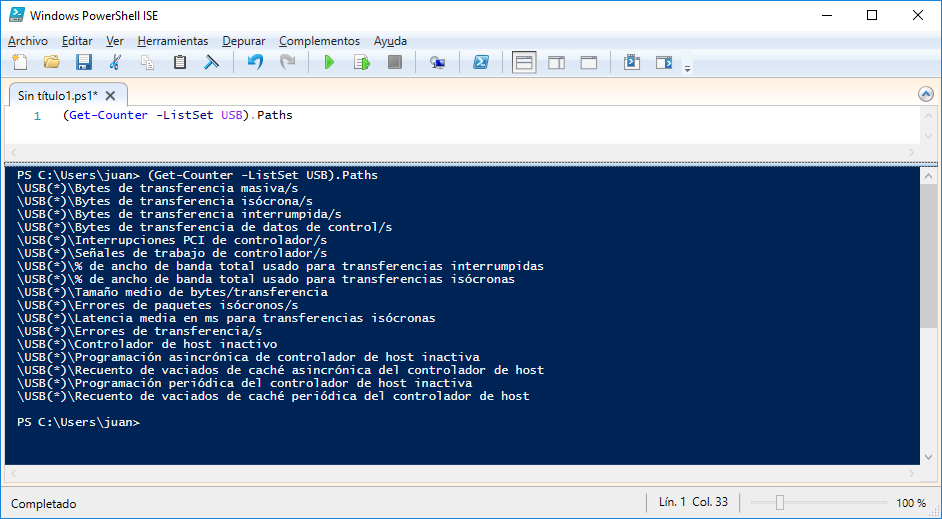Click the 100 % zoom value
Image resolution: width=942 pixels, height=519 pixels.
(911, 503)
